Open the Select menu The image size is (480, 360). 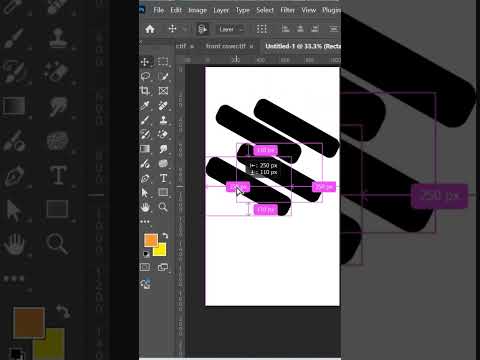[265, 10]
